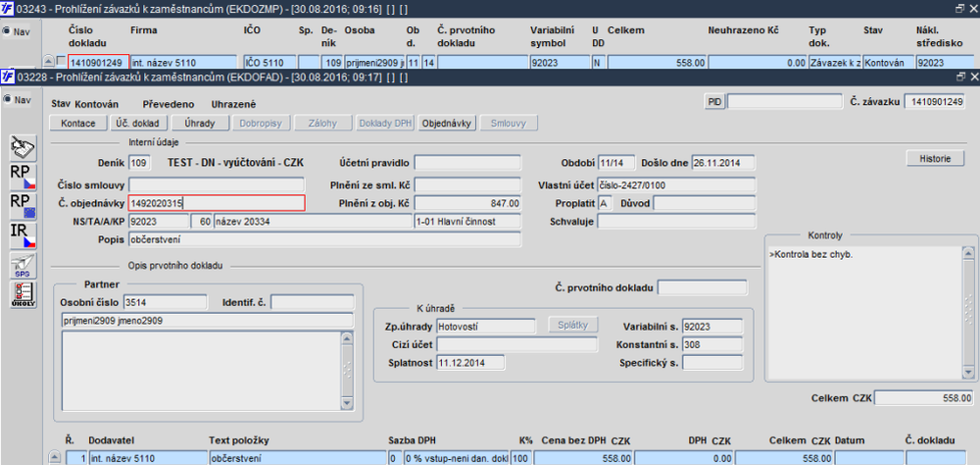Click Celkem CZK total field 558.00

point(924,398)
